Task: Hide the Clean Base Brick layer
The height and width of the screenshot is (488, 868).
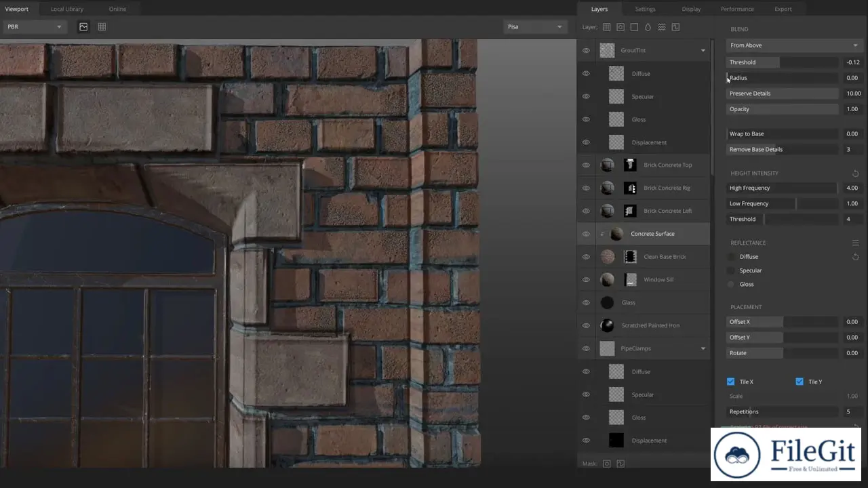Action: (x=586, y=256)
